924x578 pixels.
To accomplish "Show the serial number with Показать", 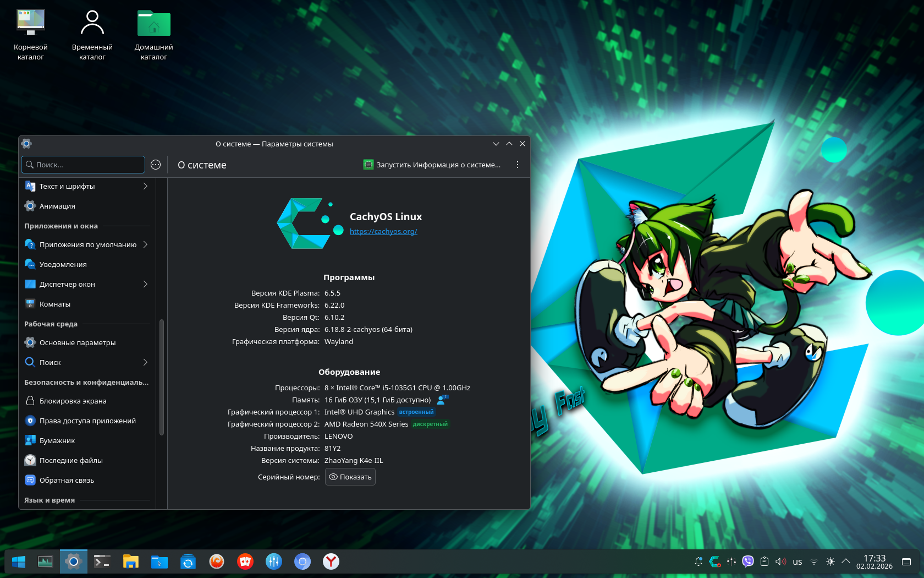I will pos(350,477).
